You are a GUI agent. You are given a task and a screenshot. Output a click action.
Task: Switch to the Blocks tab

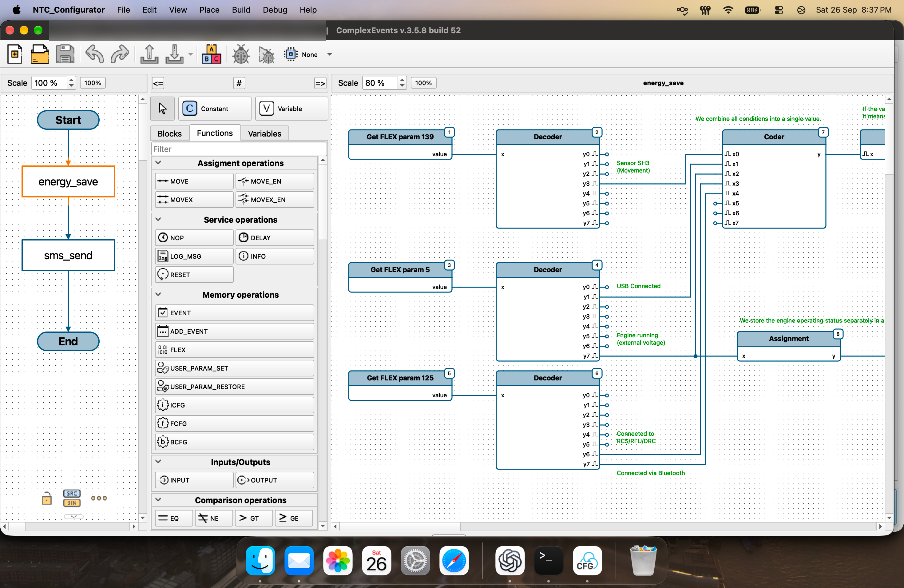pos(169,134)
